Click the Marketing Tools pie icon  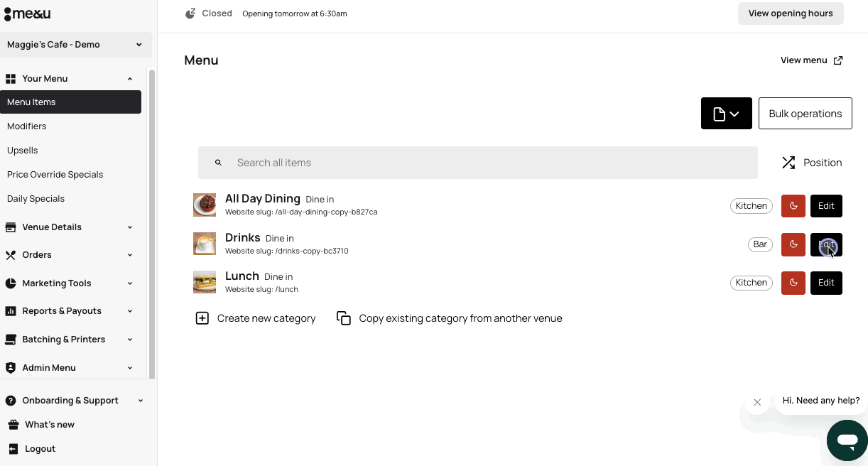11,283
